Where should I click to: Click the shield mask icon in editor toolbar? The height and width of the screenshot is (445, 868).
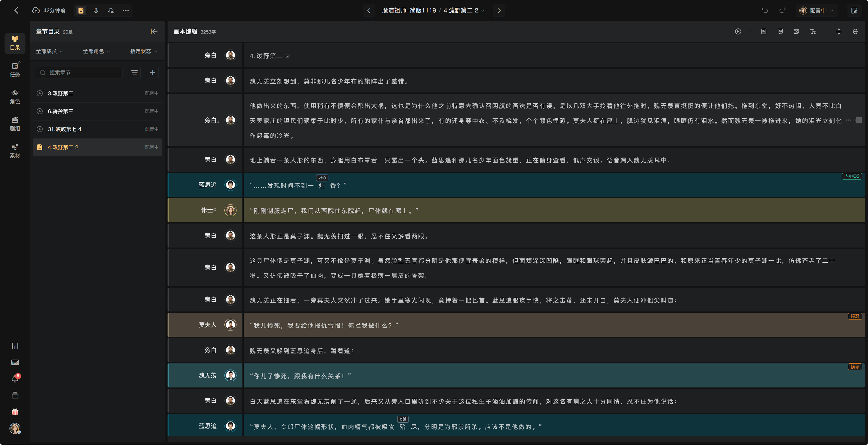tap(780, 31)
